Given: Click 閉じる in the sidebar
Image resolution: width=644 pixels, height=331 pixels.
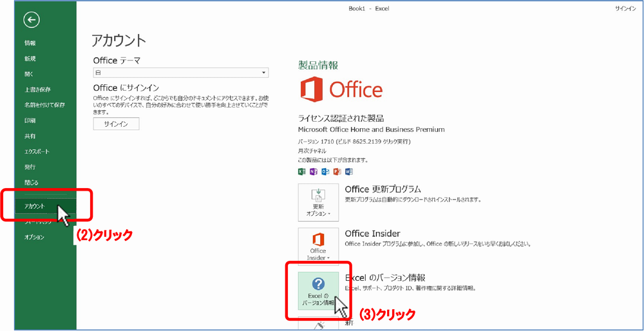Looking at the screenshot, I should click(31, 182).
